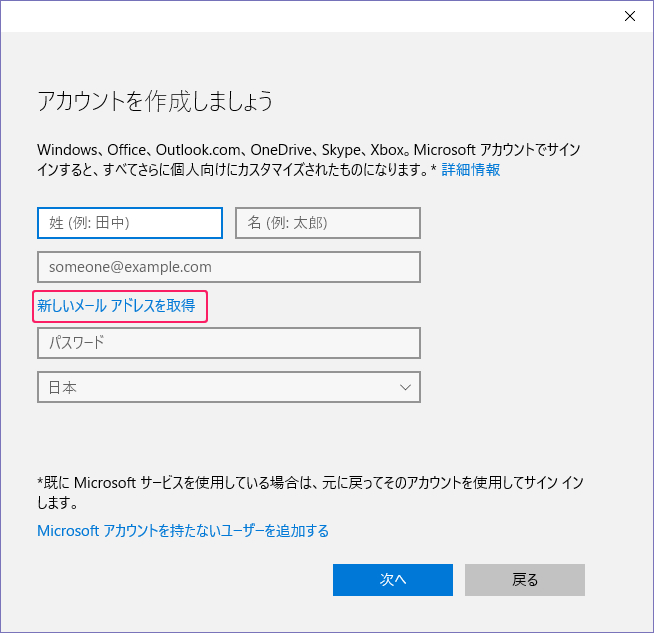Open 新しいメール アドレスを取得 link
The height and width of the screenshot is (633, 654).
point(116,306)
